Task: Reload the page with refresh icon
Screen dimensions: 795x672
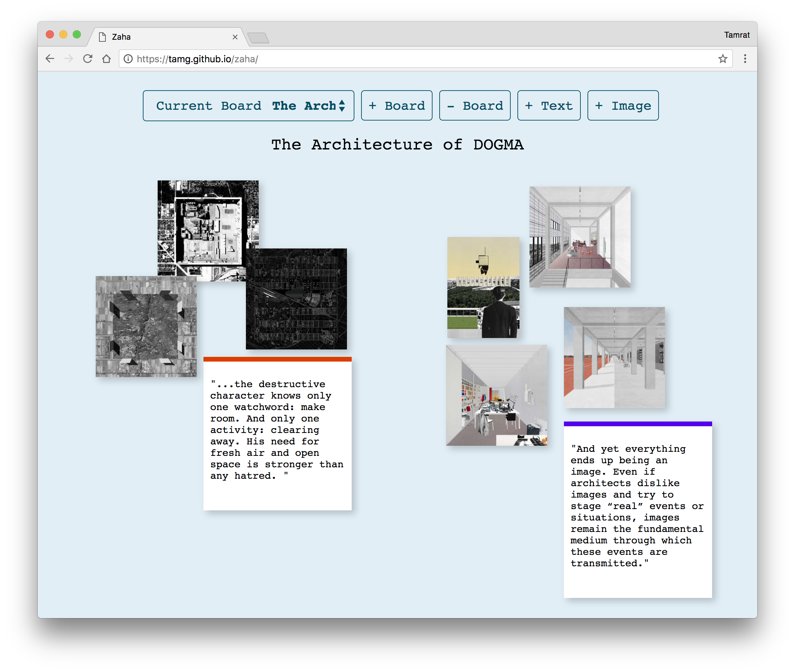Action: [88, 59]
